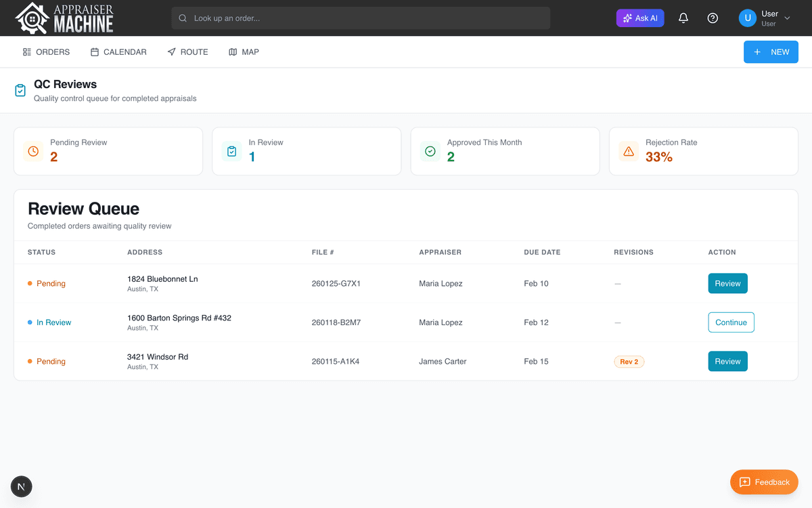Click the help question mark icon
Viewport: 812px width, 508px height.
tap(713, 18)
